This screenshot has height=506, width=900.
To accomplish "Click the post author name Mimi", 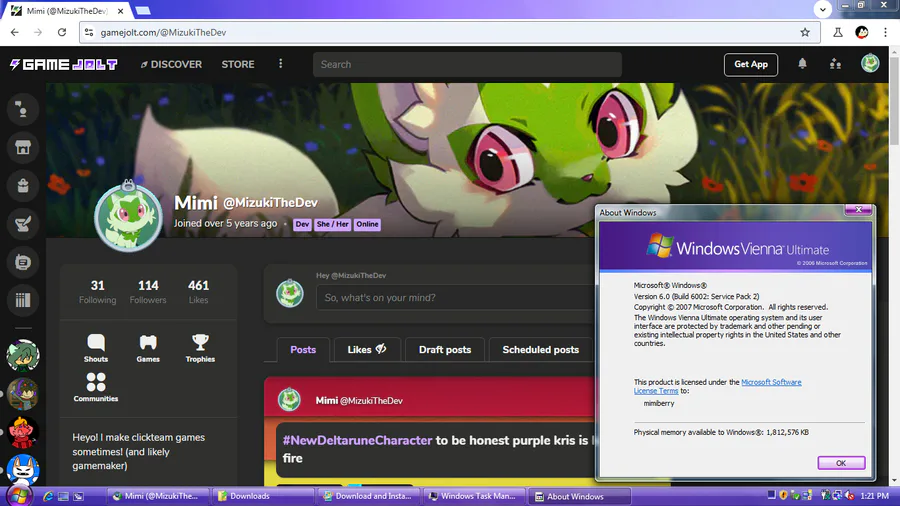I will tap(327, 400).
